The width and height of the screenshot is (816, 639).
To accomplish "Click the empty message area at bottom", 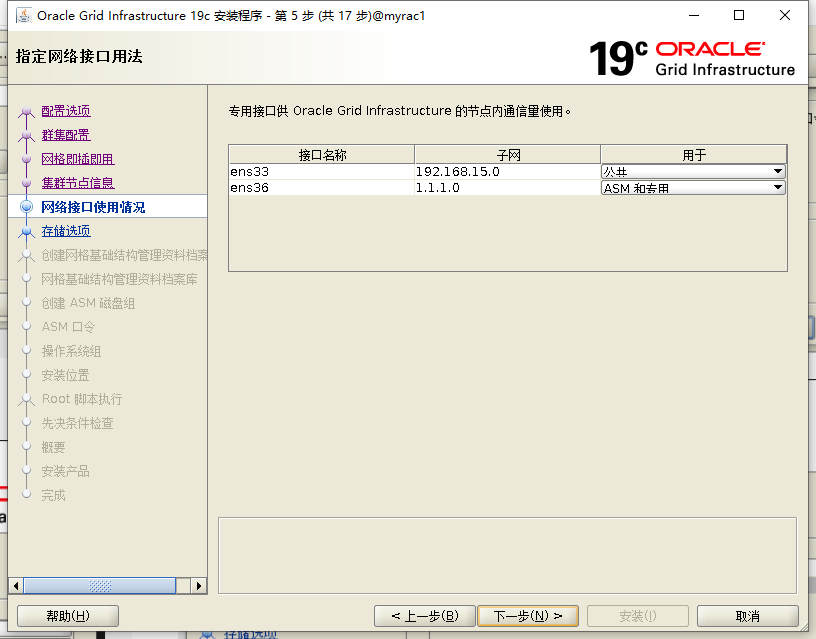I will pyautogui.click(x=507, y=555).
